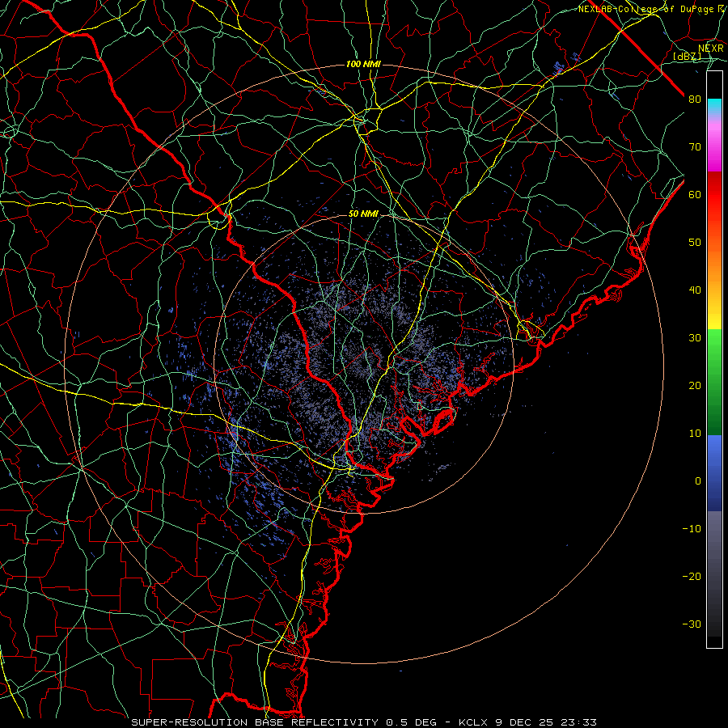728x728 pixels.
Task: Click the "0" value on the dBZ scale
Action: [698, 481]
